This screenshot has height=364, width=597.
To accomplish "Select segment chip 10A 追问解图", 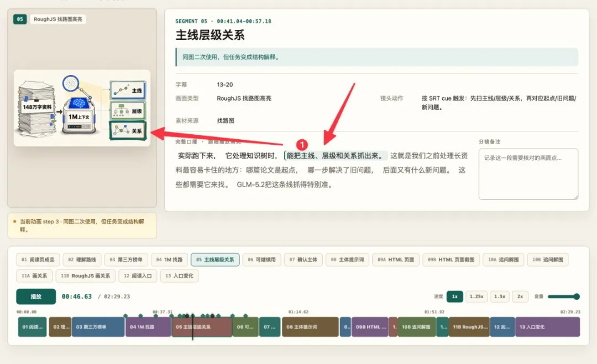I will (x=504, y=260).
